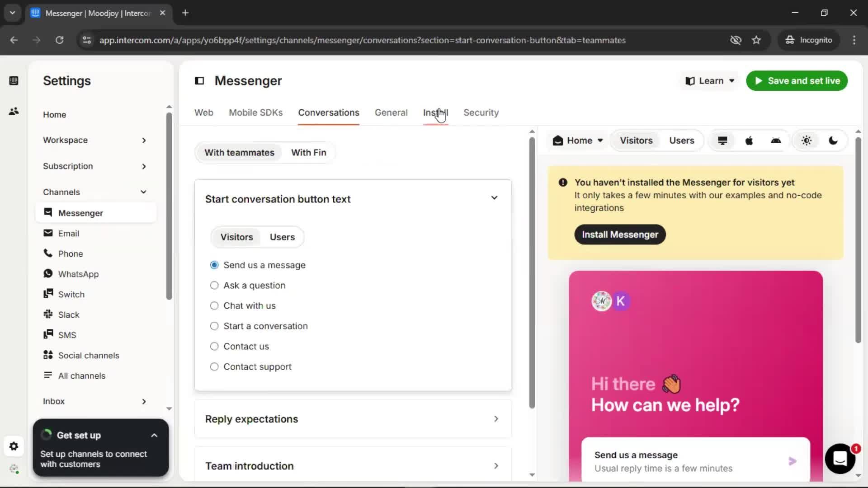Open the Security tab

point(481,113)
